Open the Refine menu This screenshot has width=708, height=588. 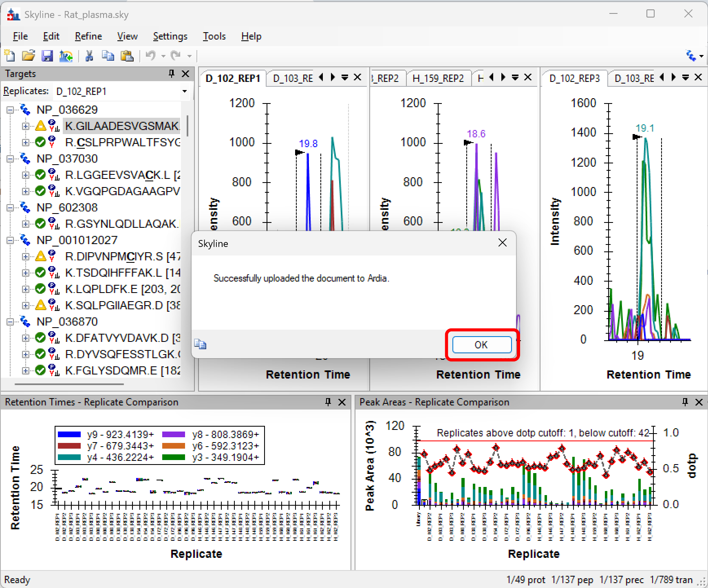pos(88,36)
